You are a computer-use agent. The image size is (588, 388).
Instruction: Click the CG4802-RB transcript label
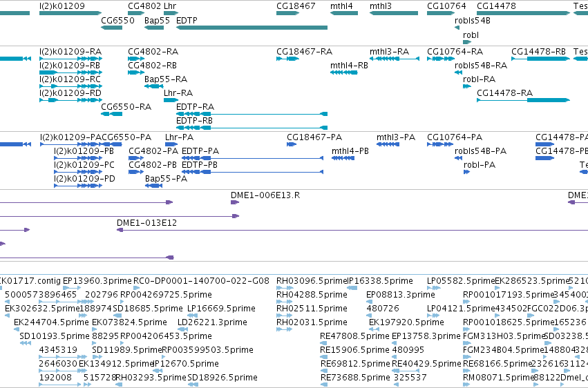pos(152,65)
